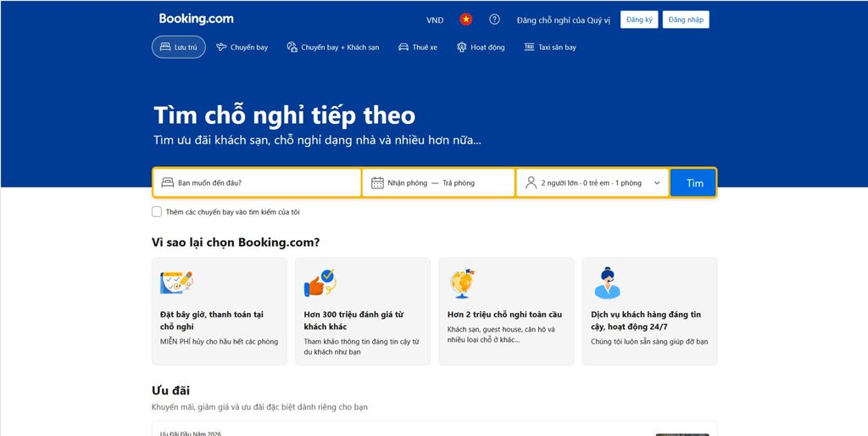Screen dimensions: 868x436
Task: Open the Nhận phòng — Trả phòng date picker
Action: (438, 182)
